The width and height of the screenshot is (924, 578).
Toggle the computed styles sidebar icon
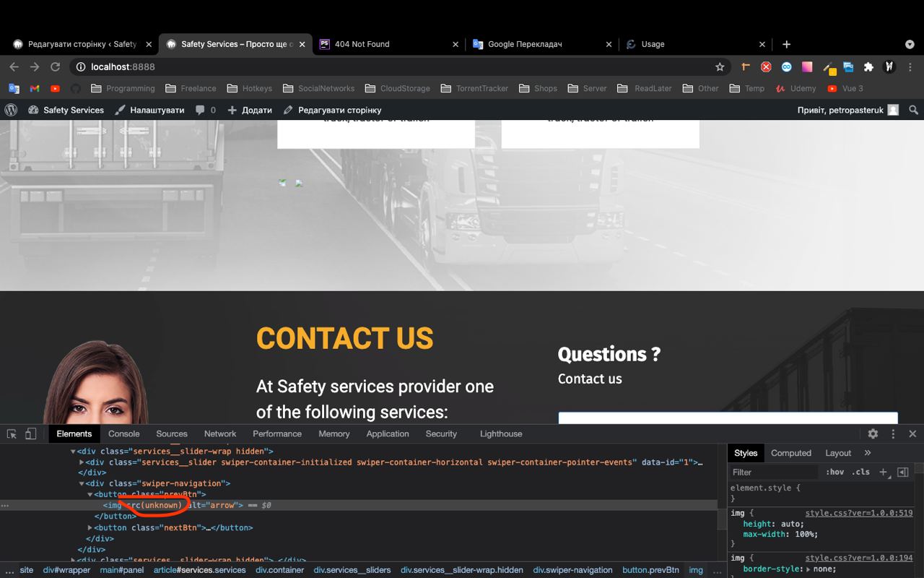pos(902,472)
